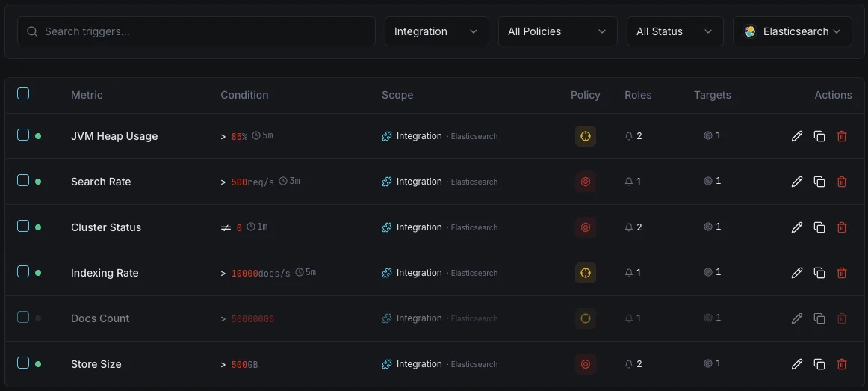This screenshot has width=868, height=391.
Task: Edit the Store Size trigger
Action: [x=796, y=364]
